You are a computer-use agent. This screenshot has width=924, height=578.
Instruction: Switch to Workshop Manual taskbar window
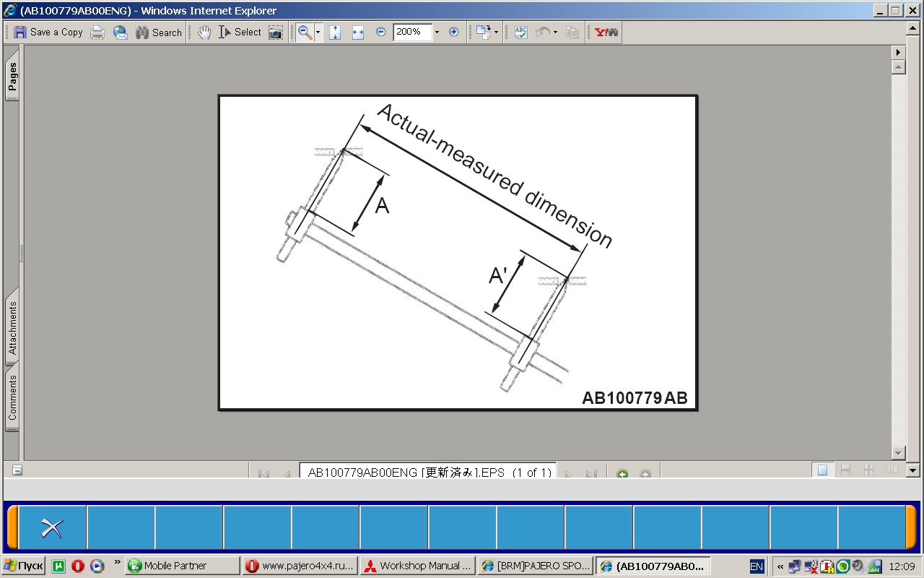(418, 566)
